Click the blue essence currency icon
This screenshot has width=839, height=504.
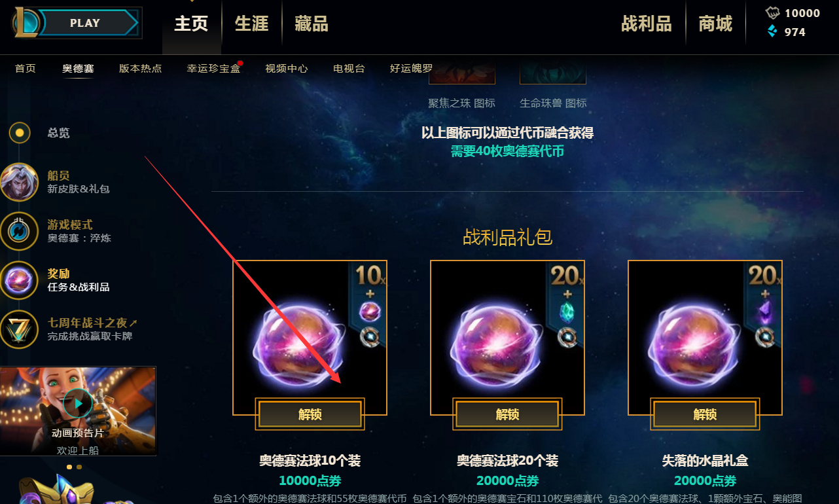774,31
